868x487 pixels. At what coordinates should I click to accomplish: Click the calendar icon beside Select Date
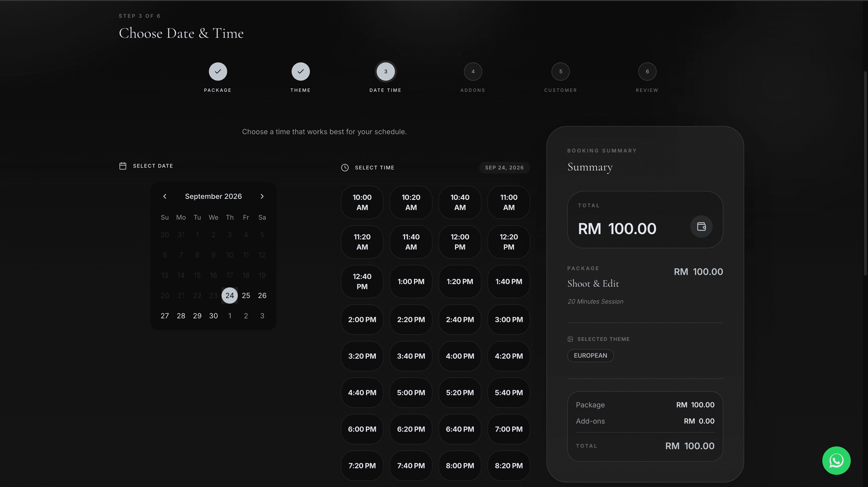tap(123, 166)
